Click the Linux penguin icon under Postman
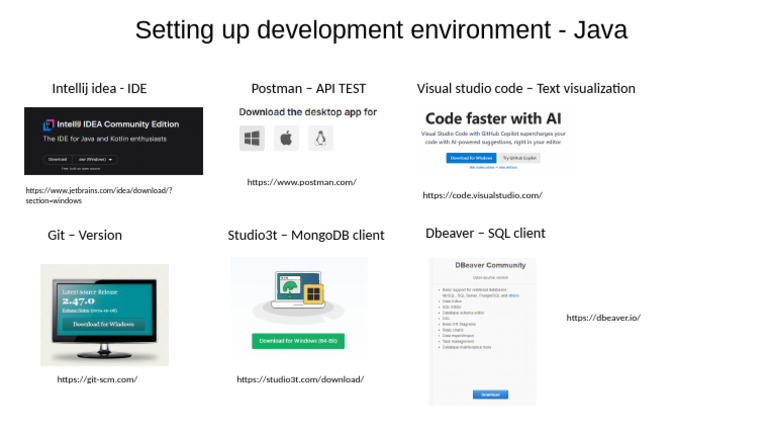 click(321, 139)
